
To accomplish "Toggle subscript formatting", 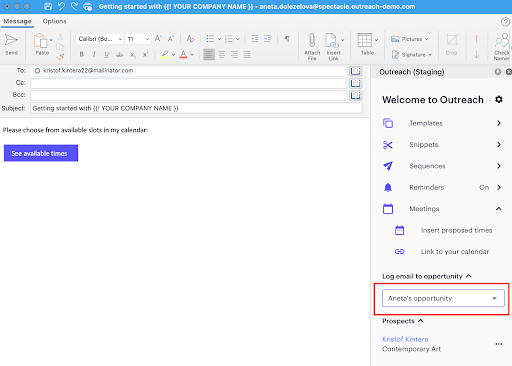I will click(133, 54).
